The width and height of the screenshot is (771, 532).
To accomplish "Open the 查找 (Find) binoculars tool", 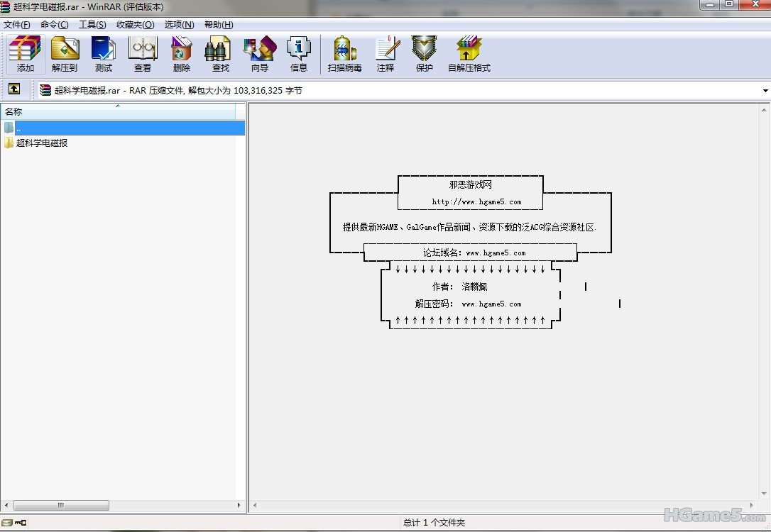I will [x=221, y=54].
